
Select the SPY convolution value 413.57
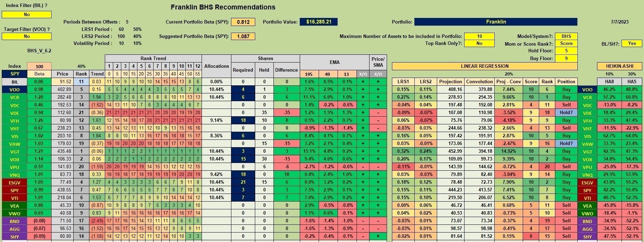pyautogui.click(x=479, y=190)
